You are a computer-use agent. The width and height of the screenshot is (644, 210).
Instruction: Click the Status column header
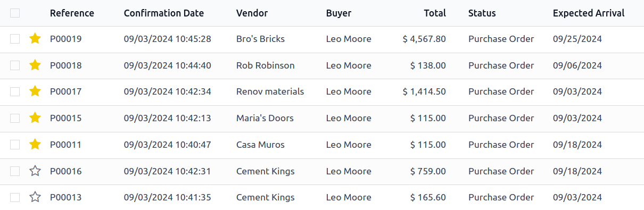(x=482, y=13)
